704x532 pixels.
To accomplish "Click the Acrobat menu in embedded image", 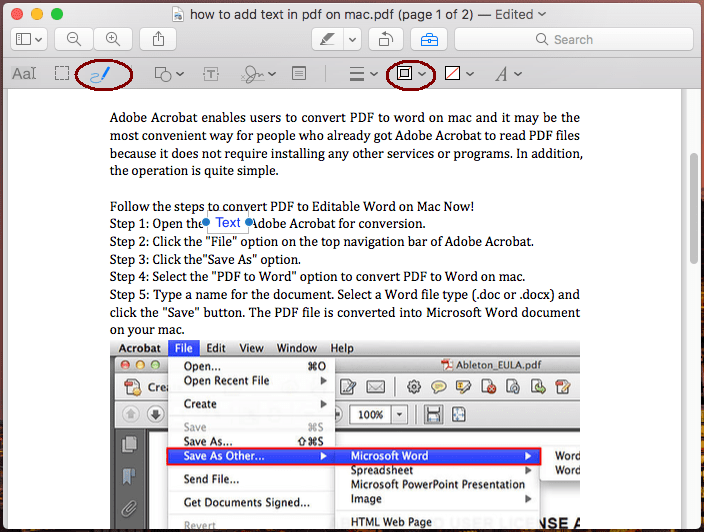I will coord(140,348).
